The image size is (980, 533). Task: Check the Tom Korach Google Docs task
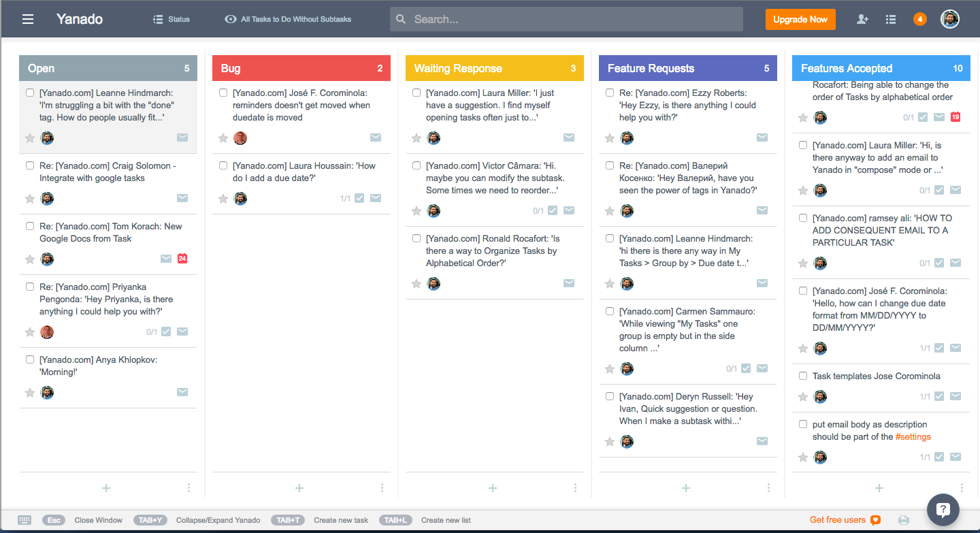coord(30,226)
